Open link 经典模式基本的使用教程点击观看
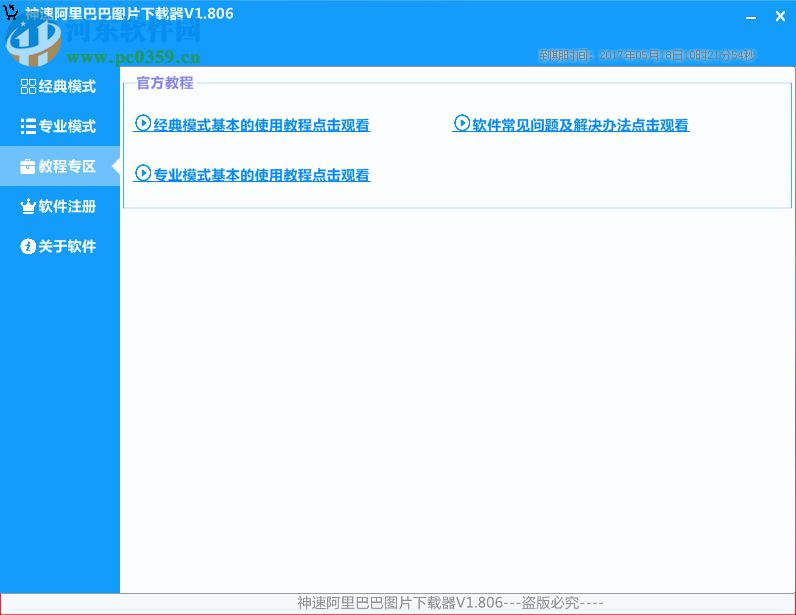Screen dimensions: 796x615 (x=252, y=124)
